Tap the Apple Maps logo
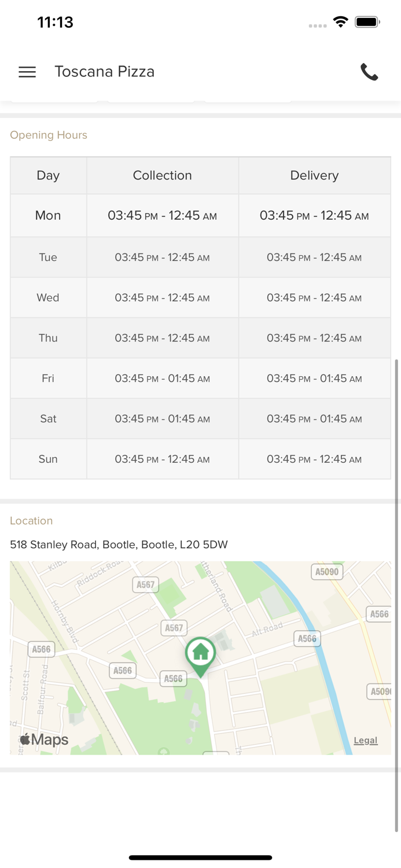The height and width of the screenshot is (868, 401). pos(44,740)
